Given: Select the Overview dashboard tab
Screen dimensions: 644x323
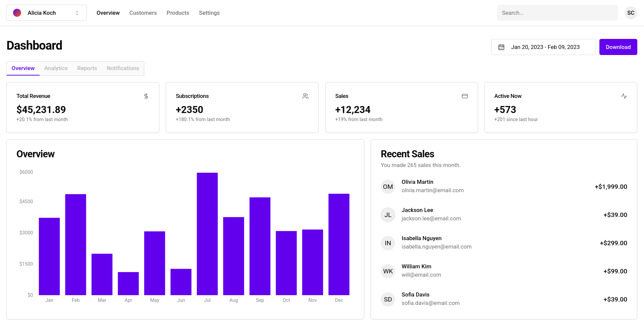Looking at the screenshot, I should (23, 68).
